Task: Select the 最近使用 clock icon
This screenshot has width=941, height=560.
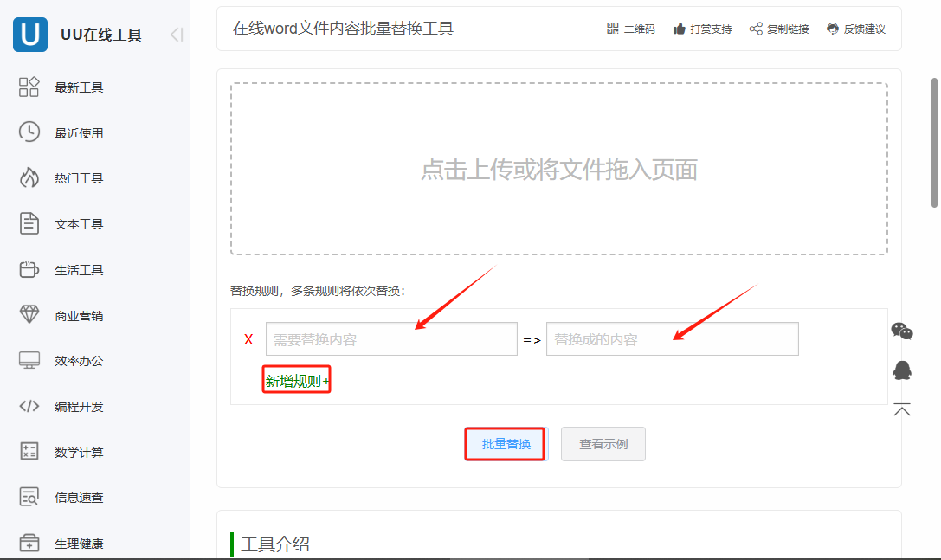Action: 29,132
